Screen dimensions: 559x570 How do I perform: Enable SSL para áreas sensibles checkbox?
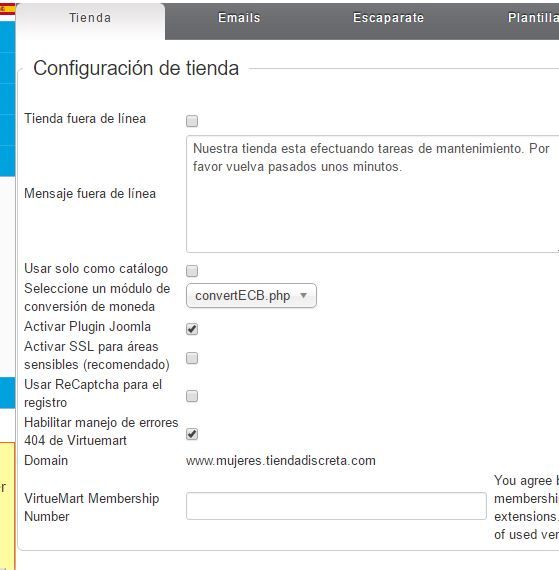[x=192, y=358]
